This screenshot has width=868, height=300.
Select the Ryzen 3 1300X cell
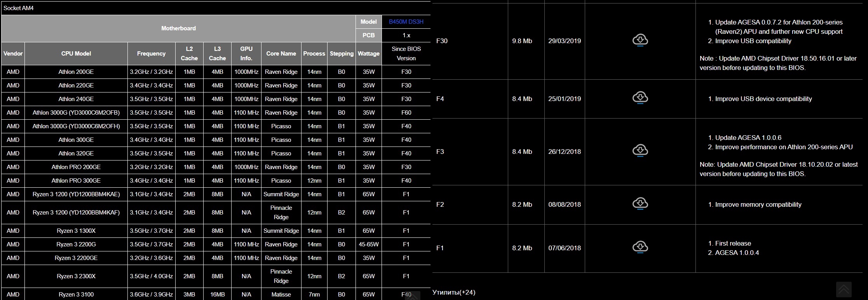(76, 231)
